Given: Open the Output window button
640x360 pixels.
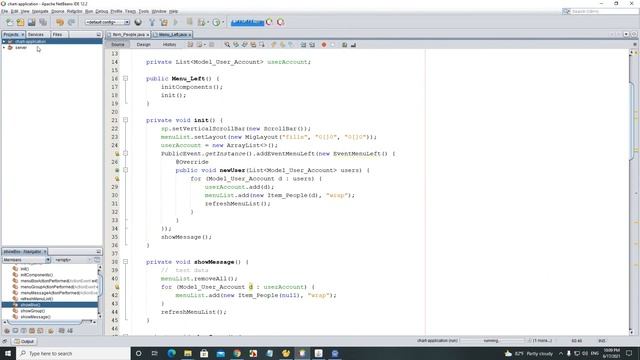Looking at the screenshot, I should (x=24, y=341).
